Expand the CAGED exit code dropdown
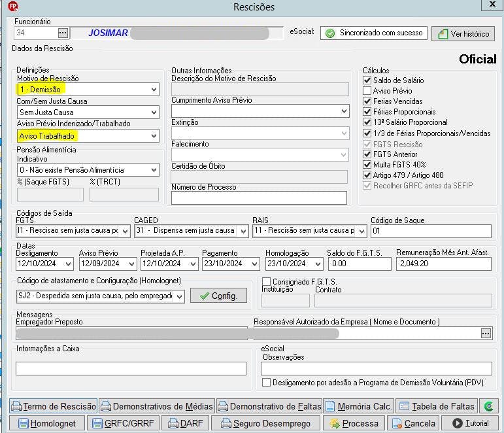504x433 pixels. (243, 231)
